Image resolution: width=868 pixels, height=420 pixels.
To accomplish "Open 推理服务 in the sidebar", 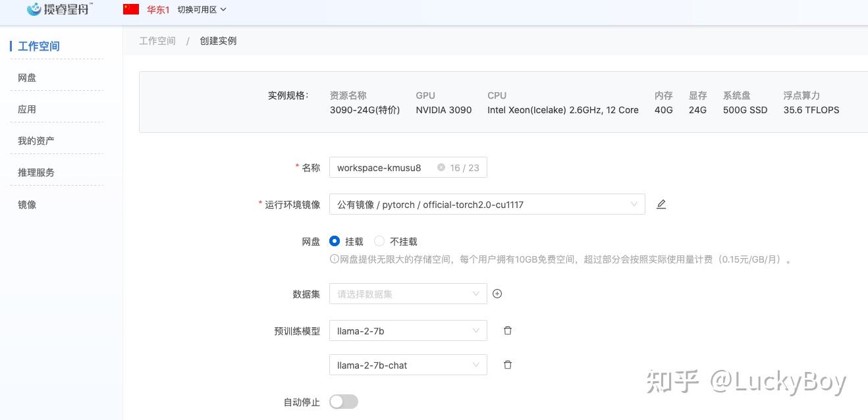I will click(36, 172).
